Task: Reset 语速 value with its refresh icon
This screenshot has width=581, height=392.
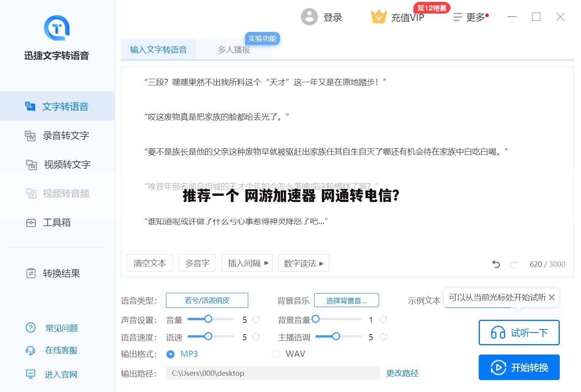Action: point(256,337)
